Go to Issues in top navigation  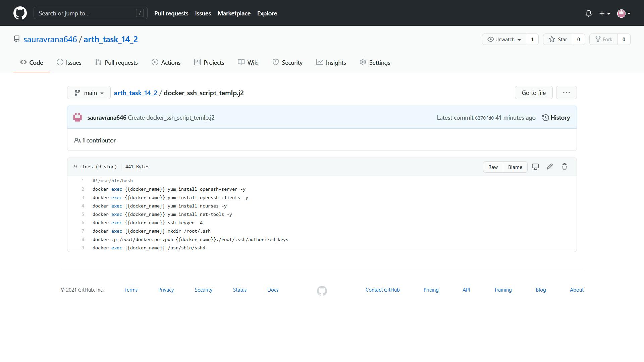pyautogui.click(x=203, y=13)
